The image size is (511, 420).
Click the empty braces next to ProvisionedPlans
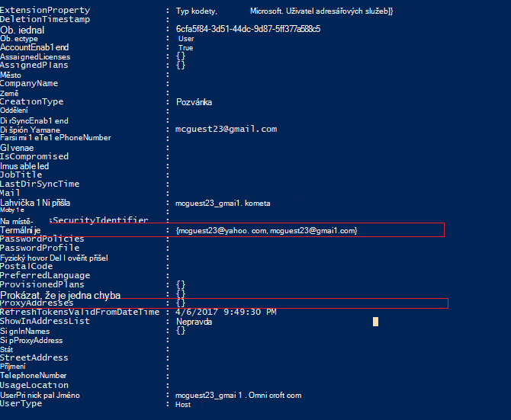(x=181, y=285)
